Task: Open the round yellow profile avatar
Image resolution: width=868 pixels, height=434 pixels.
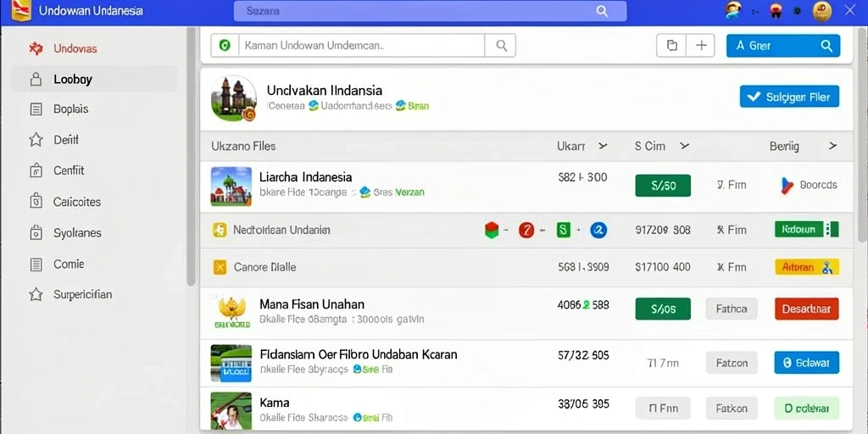Action: point(822,11)
